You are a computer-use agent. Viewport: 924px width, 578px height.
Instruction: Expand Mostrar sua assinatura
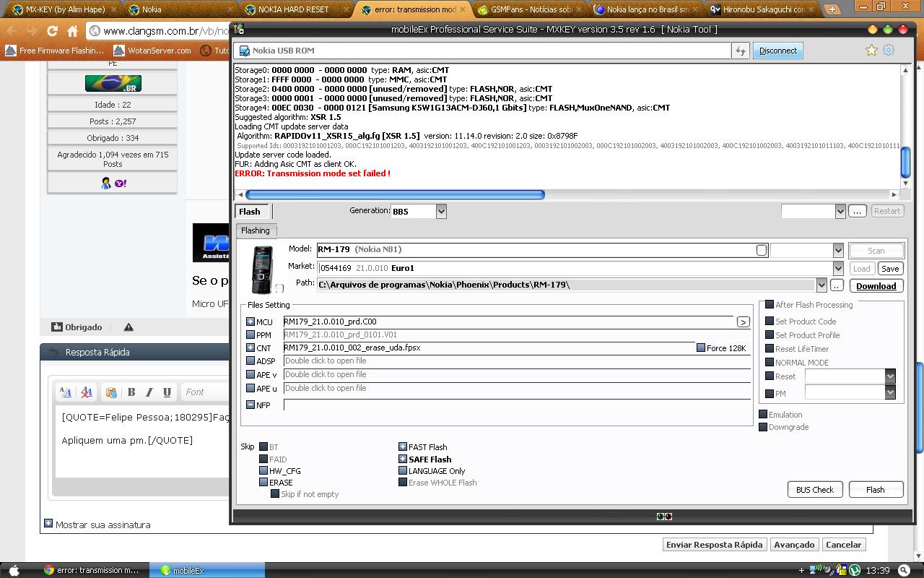tap(48, 524)
